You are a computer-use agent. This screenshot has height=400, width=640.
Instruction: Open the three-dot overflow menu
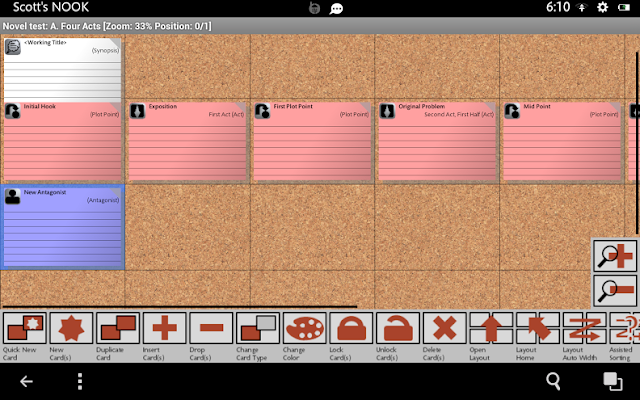click(80, 382)
